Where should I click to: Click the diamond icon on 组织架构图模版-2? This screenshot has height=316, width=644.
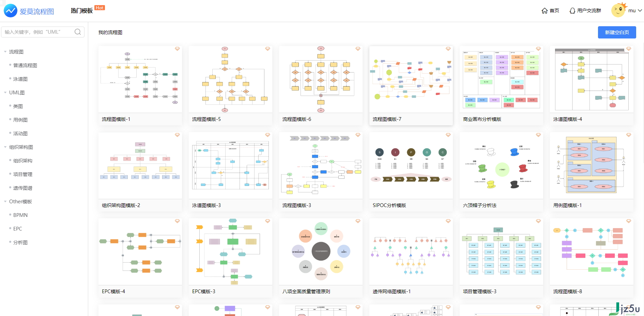click(177, 135)
